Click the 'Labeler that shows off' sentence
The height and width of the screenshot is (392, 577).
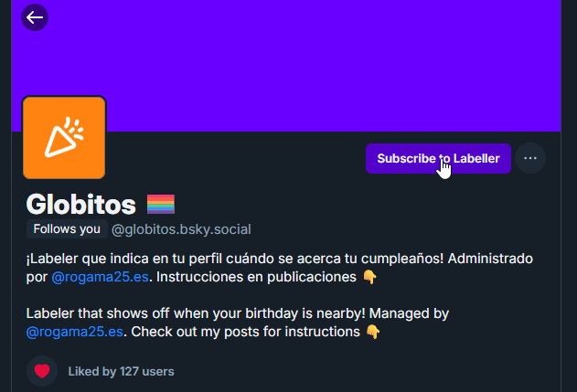(110, 313)
